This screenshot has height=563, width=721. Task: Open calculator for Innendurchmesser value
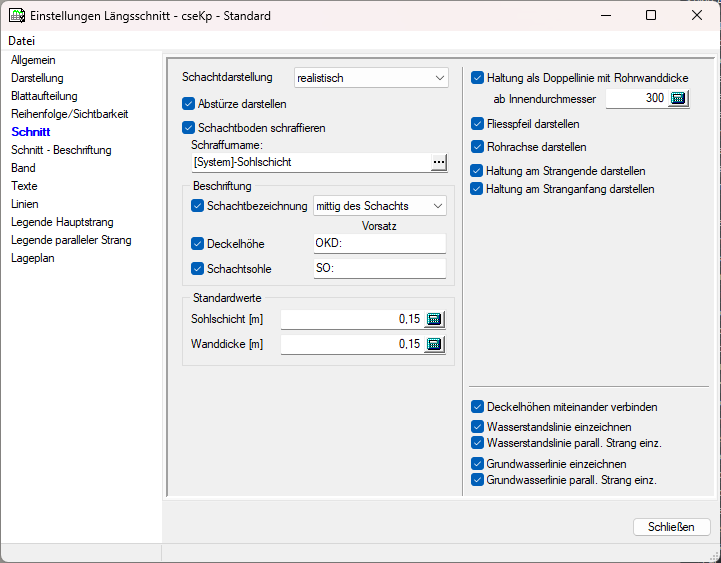[x=679, y=99]
